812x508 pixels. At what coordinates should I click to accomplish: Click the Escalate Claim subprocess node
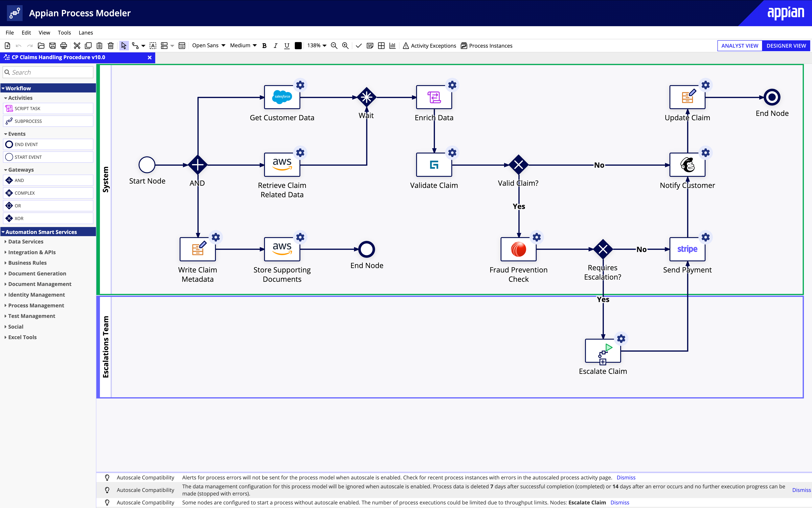pos(603,351)
